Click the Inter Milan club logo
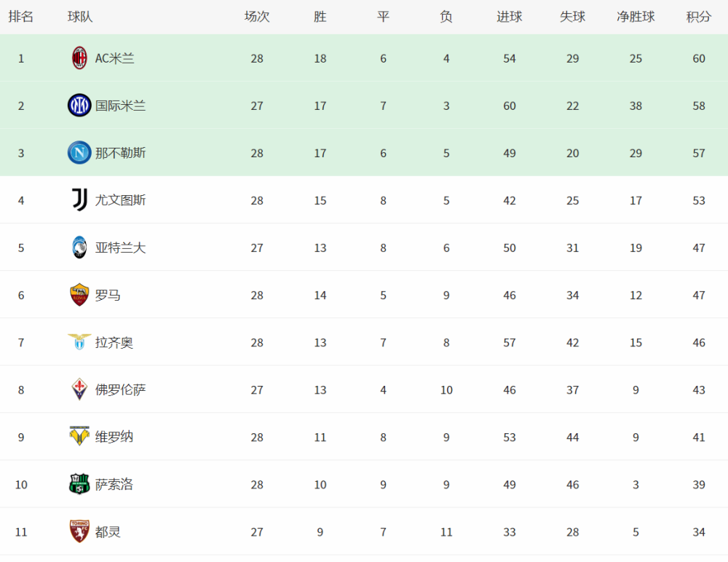The height and width of the screenshot is (562, 728). pos(79,106)
